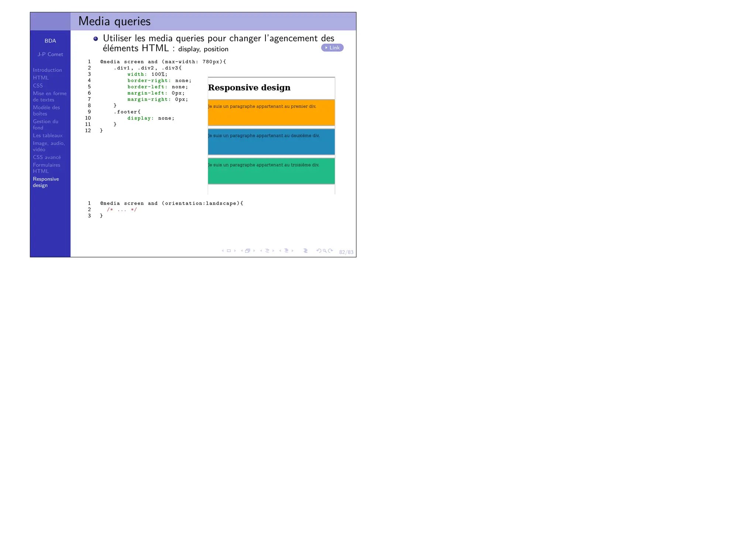Jump to the HTML section in sidebar
Screen dimensions: 756x535
tap(41, 78)
